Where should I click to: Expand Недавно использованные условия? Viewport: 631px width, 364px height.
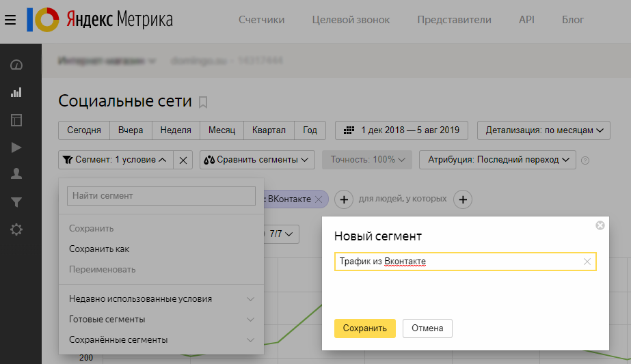[161, 299]
